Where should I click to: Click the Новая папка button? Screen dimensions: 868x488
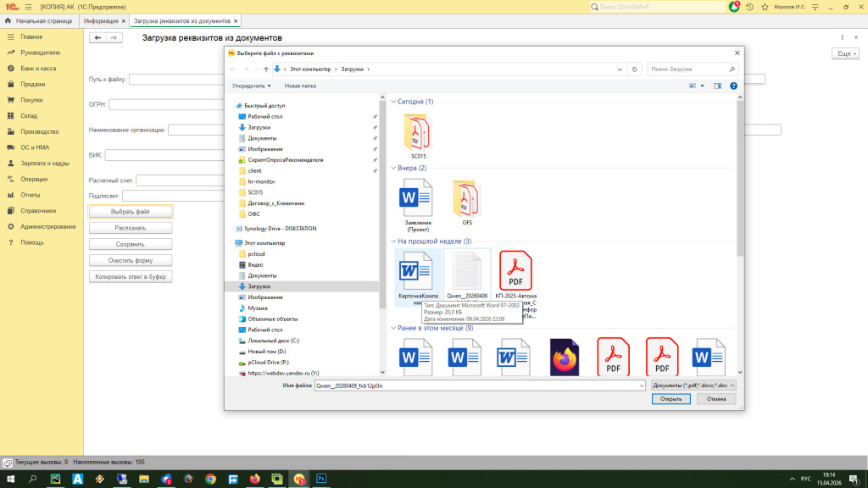pos(300,86)
